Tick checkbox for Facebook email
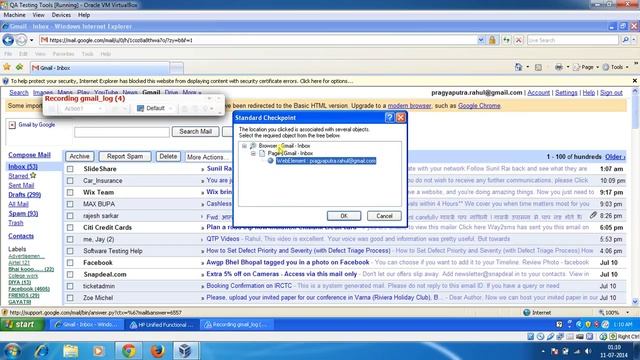Image resolution: width=640 pixels, height=360 pixels. (70, 263)
